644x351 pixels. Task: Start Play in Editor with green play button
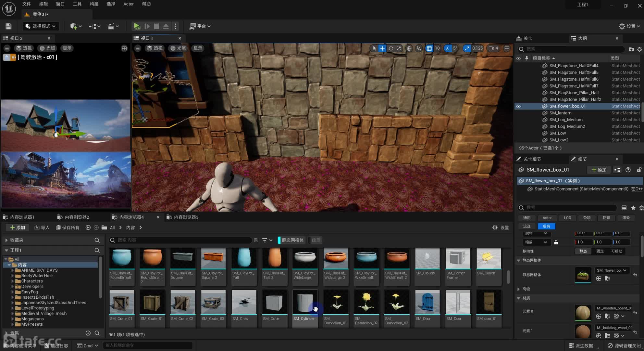(x=137, y=26)
